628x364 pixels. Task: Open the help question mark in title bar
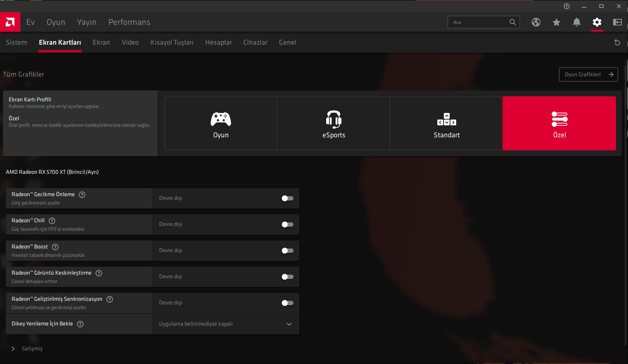click(567, 6)
